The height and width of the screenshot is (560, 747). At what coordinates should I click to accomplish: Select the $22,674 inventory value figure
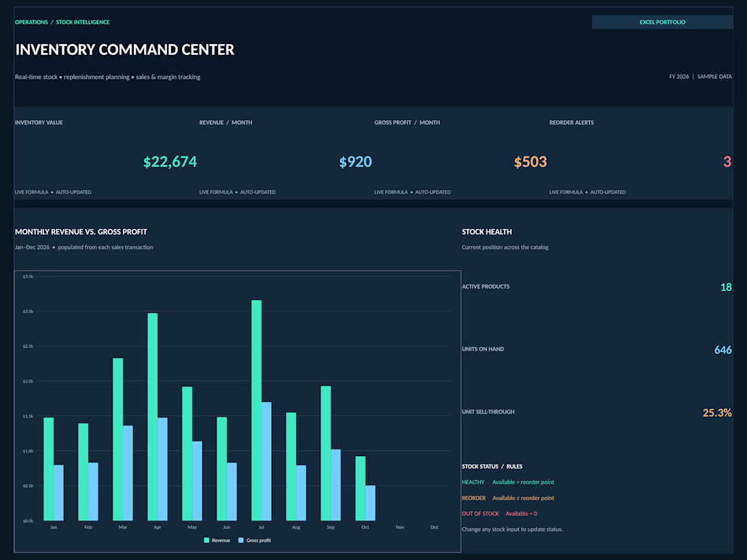click(x=170, y=162)
